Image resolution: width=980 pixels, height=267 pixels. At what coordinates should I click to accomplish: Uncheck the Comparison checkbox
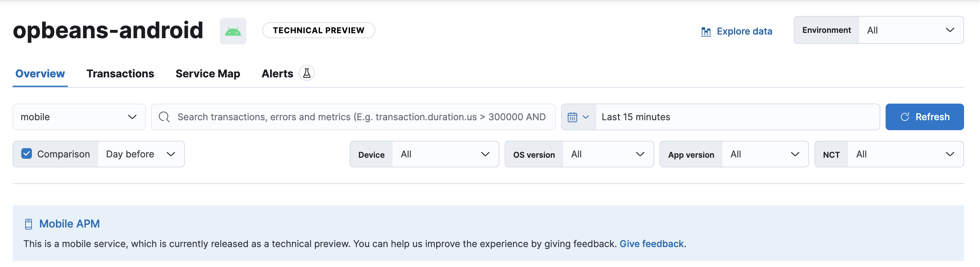26,154
